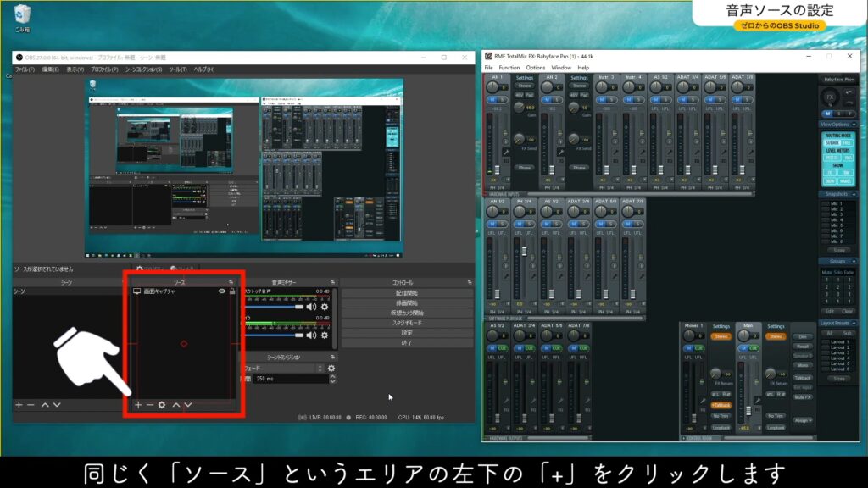Click Settings button in OBS Controls

point(407,333)
